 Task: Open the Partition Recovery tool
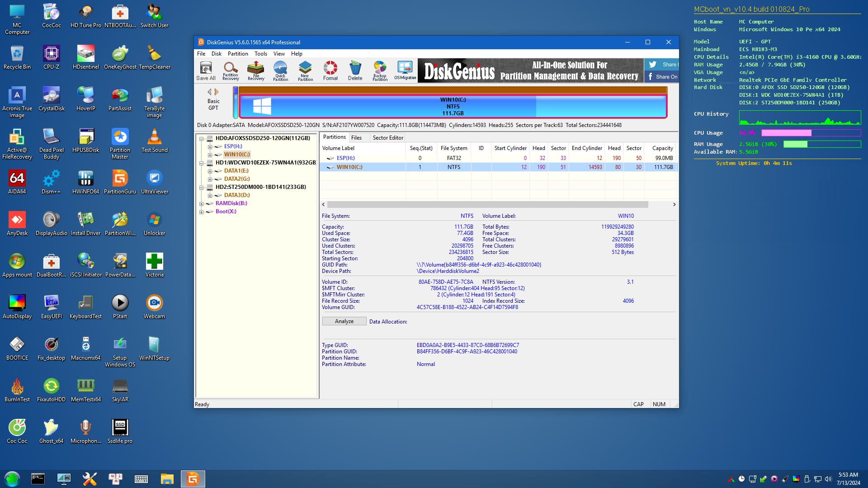231,70
